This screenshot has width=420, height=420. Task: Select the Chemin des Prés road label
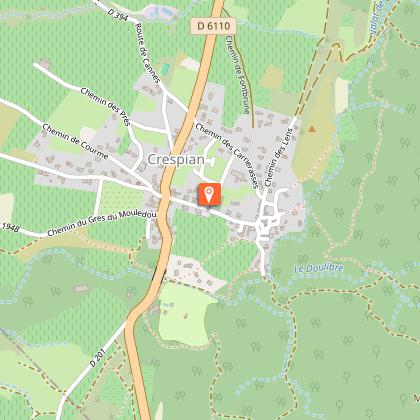(x=105, y=107)
